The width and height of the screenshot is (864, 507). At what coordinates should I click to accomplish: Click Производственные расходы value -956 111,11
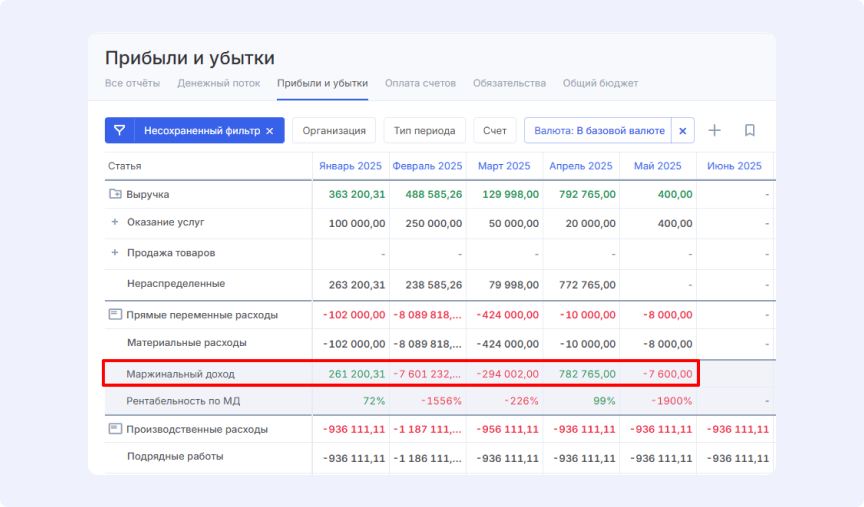coord(507,429)
